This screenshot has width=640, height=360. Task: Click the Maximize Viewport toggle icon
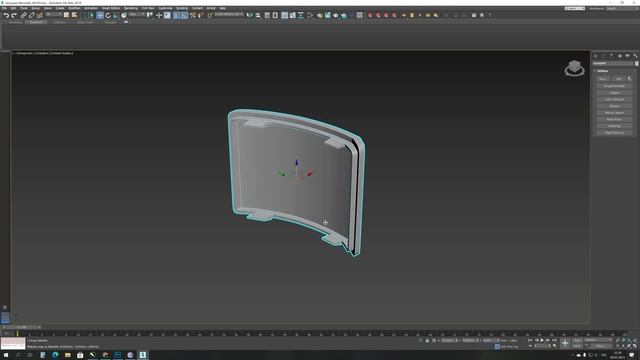635,346
